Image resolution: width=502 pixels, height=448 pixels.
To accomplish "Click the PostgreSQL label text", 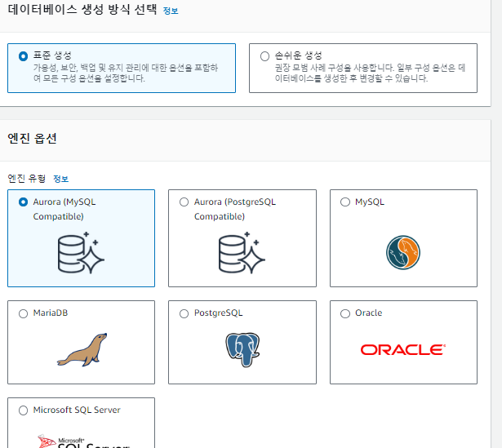I will (218, 313).
